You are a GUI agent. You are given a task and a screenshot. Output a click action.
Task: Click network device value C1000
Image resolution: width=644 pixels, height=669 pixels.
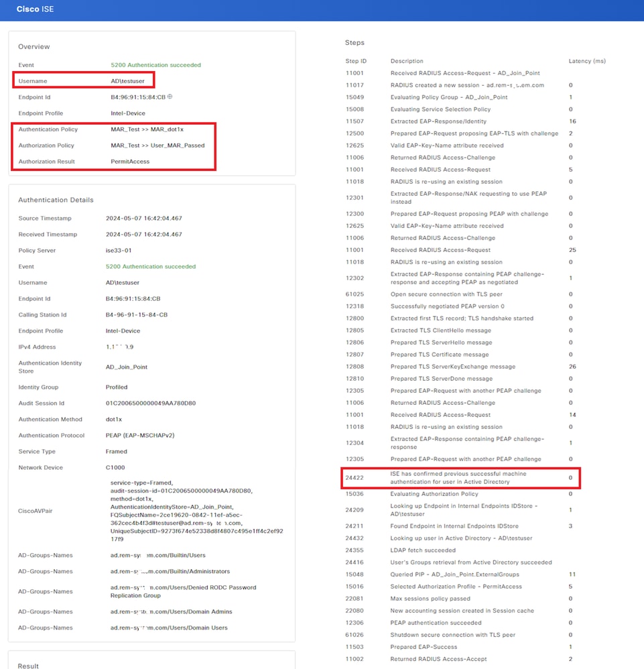click(x=115, y=468)
